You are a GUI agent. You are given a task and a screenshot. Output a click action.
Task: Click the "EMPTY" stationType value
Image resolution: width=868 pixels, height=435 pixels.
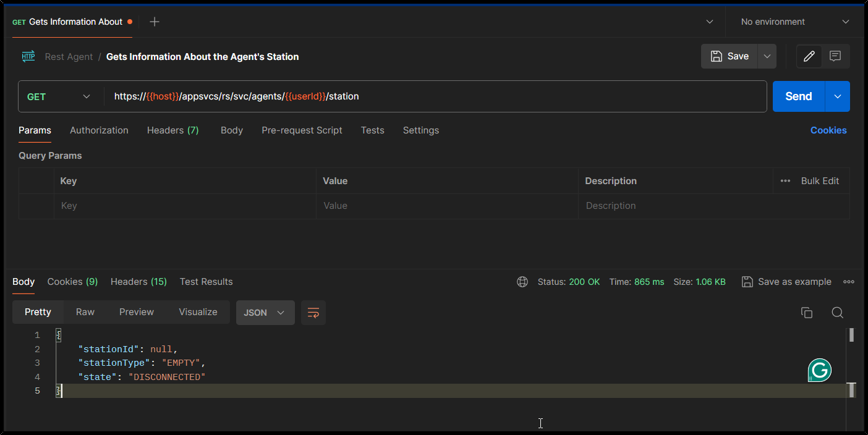click(x=181, y=363)
